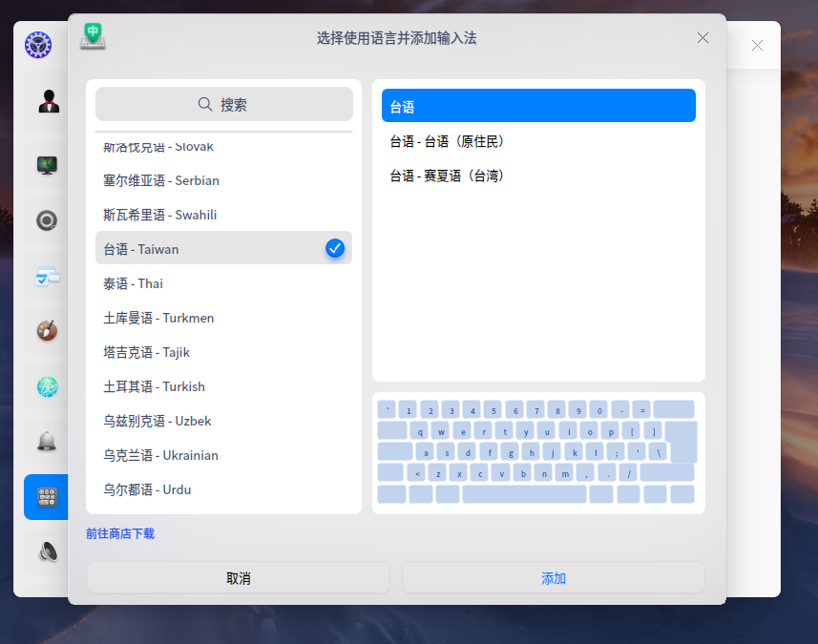Click the 添加 add button
The height and width of the screenshot is (644, 818).
click(x=553, y=578)
